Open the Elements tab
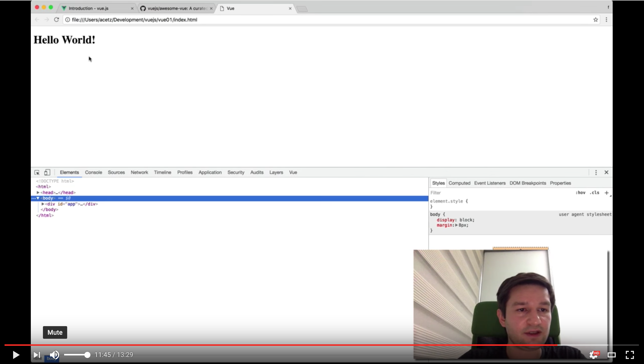The image size is (644, 364). pyautogui.click(x=69, y=172)
